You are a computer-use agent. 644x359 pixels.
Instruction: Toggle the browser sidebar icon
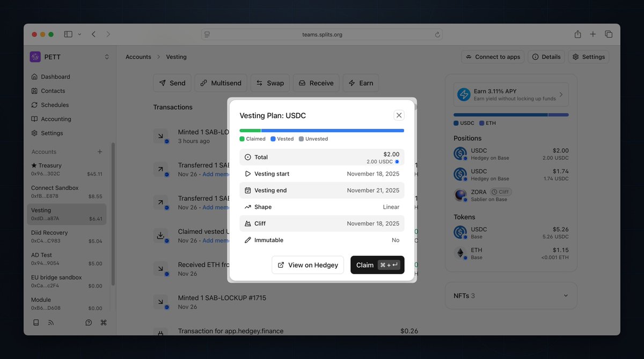coord(68,34)
